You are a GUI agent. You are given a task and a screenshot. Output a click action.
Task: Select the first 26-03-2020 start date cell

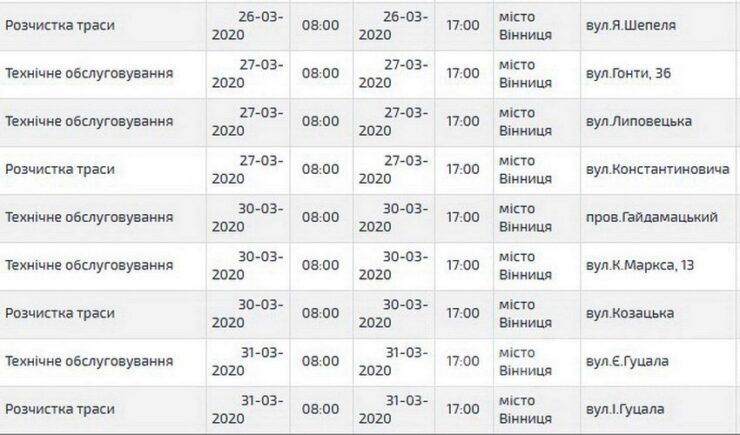coord(249,25)
